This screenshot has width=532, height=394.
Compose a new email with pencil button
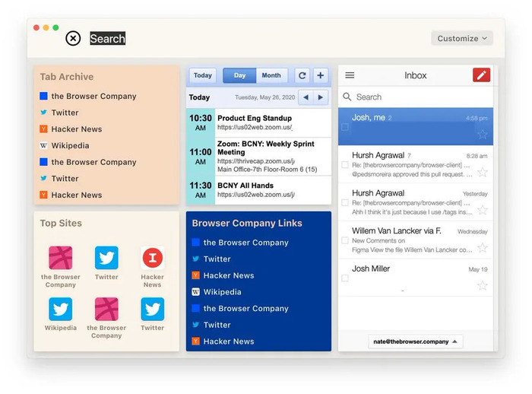(x=481, y=75)
